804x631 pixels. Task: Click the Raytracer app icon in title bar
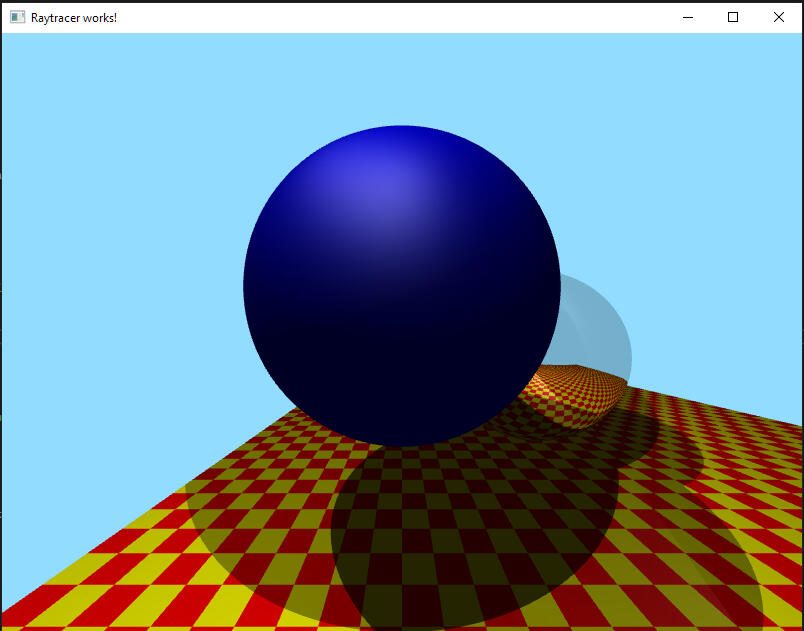(17, 17)
